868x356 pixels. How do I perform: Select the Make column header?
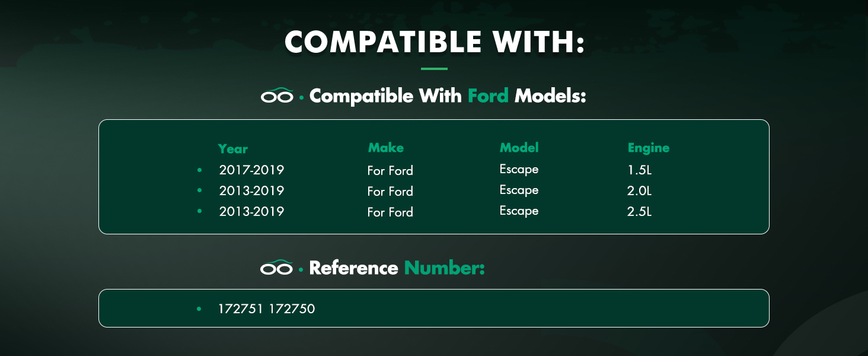click(385, 148)
